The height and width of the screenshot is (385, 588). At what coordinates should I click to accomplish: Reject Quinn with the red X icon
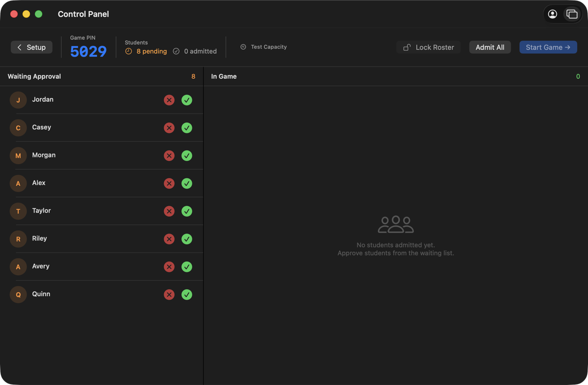point(169,295)
